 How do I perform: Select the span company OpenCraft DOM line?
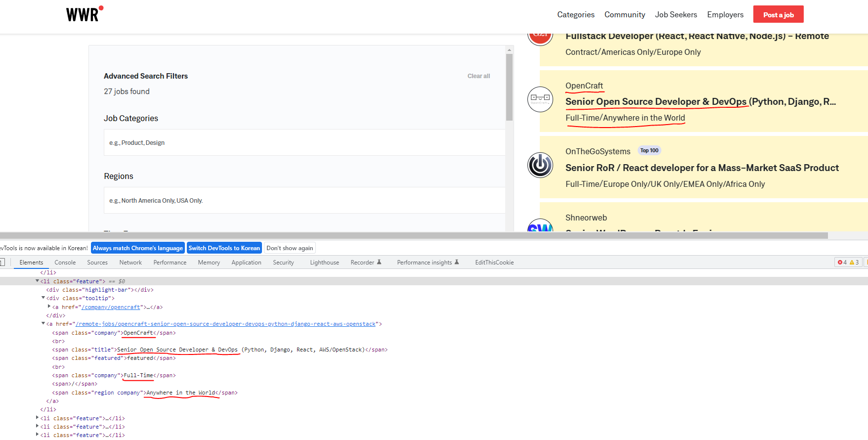[114, 333]
